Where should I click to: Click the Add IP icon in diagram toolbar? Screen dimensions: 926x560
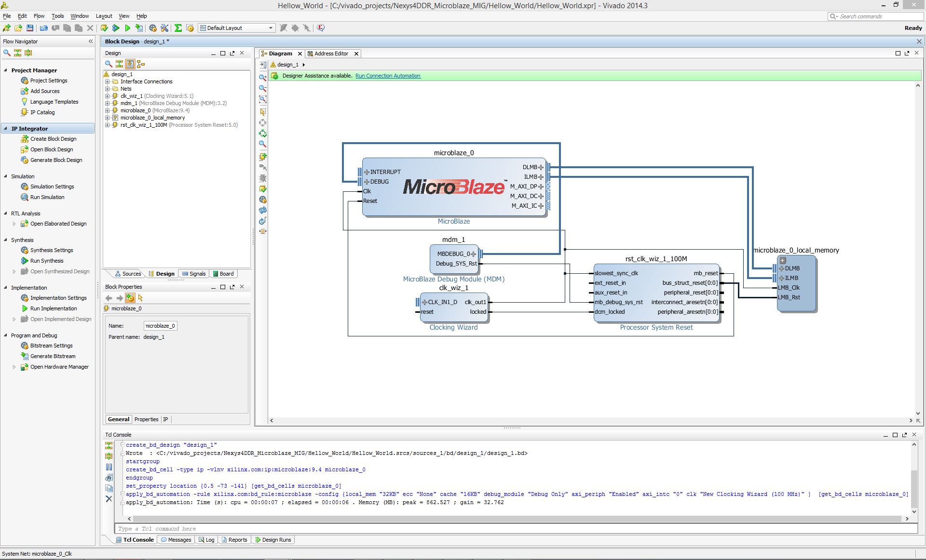pos(263,156)
